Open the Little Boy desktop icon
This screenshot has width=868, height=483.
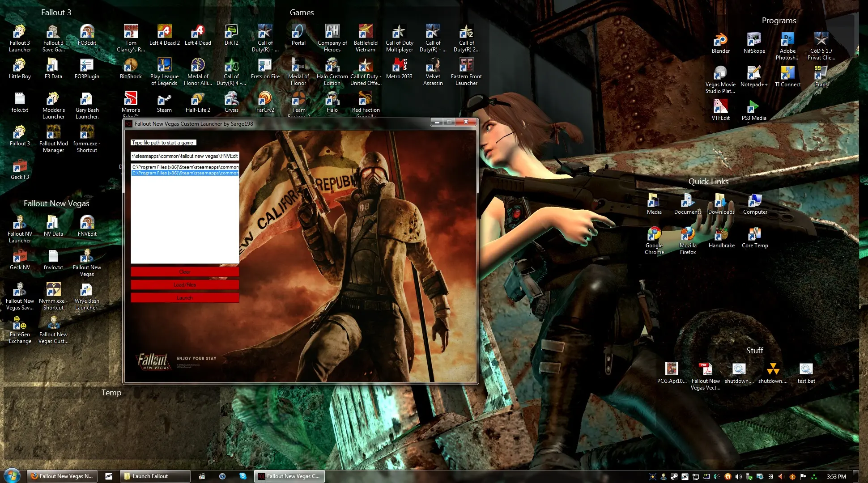coord(20,68)
